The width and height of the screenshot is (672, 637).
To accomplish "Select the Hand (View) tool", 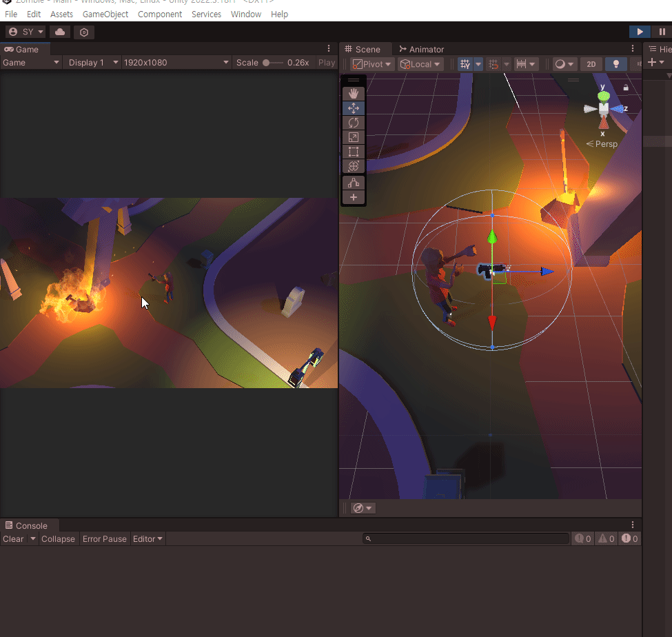I will 353,94.
